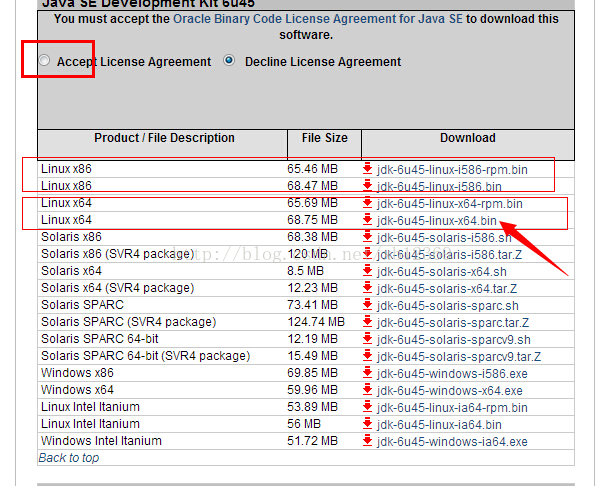This screenshot has height=486, width=604.
Task: Download jdk-6u45-linux-i586.bin file link
Action: click(x=439, y=187)
